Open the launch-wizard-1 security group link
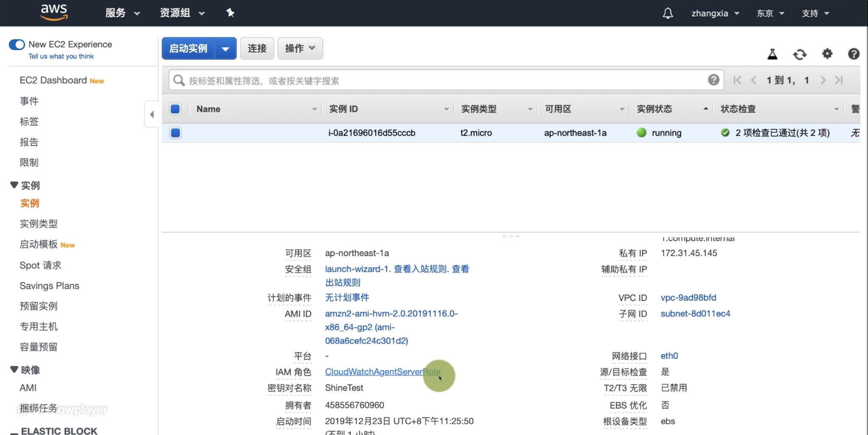The image size is (868, 435). (x=356, y=269)
